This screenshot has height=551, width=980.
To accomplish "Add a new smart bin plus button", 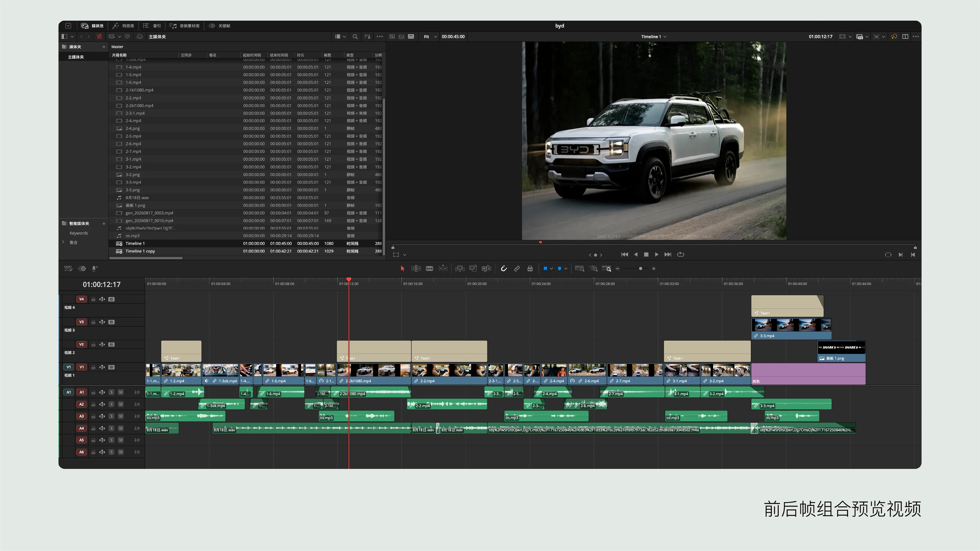I will click(104, 224).
